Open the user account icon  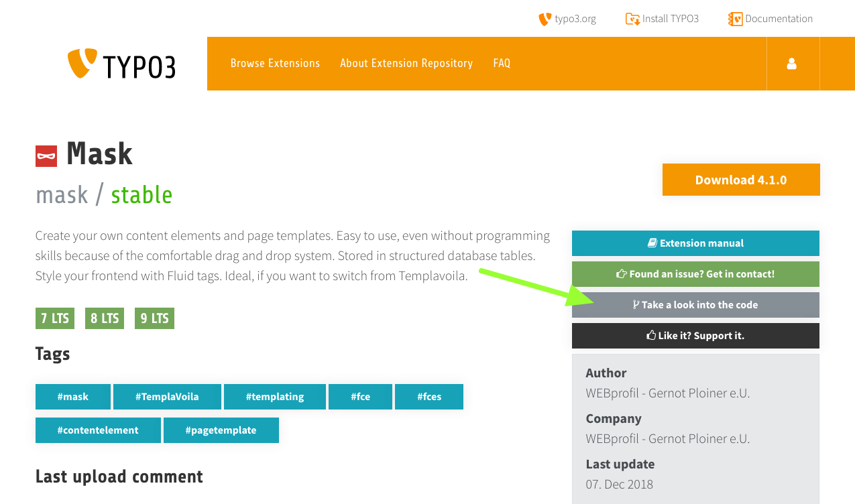[x=792, y=64]
